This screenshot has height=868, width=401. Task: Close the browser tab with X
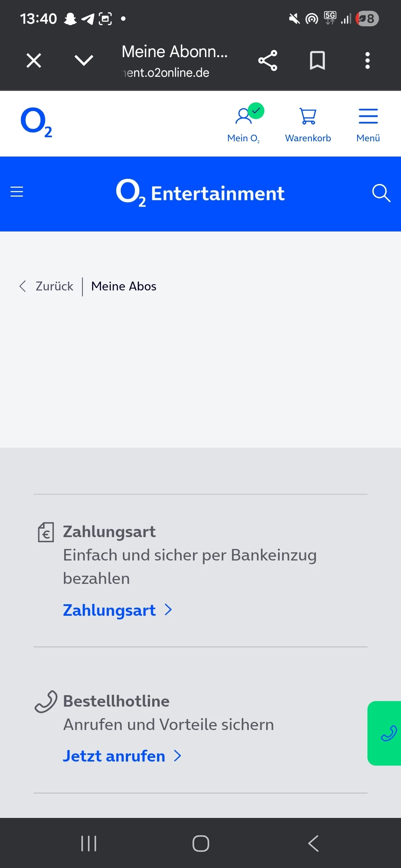[34, 60]
